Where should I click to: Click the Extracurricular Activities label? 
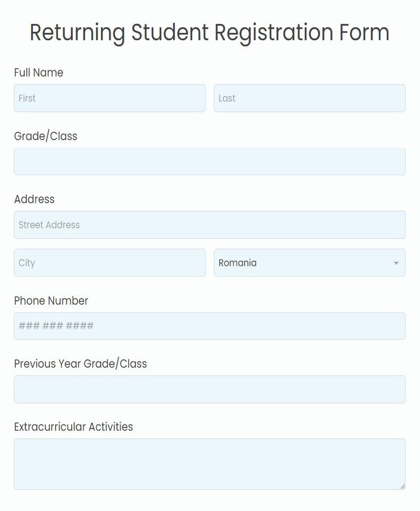click(74, 426)
